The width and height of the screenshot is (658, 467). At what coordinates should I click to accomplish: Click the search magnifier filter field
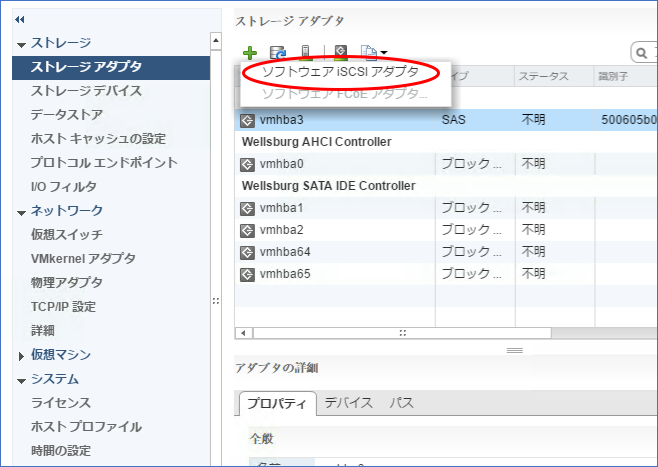(x=644, y=52)
